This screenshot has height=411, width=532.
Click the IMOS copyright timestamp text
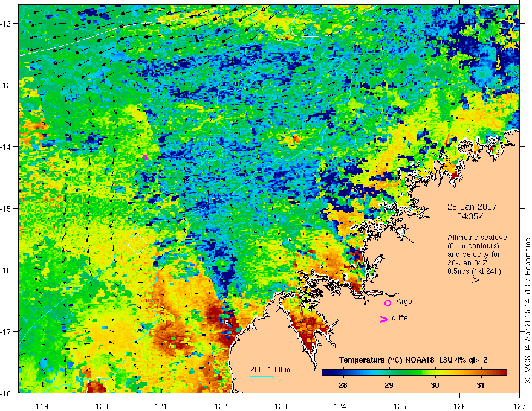click(x=527, y=311)
